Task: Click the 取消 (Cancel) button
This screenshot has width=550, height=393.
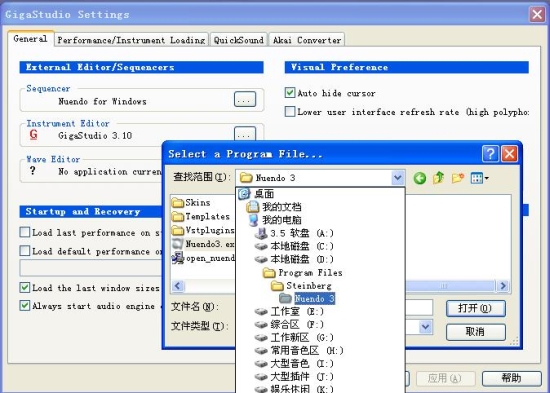Action: 476,332
